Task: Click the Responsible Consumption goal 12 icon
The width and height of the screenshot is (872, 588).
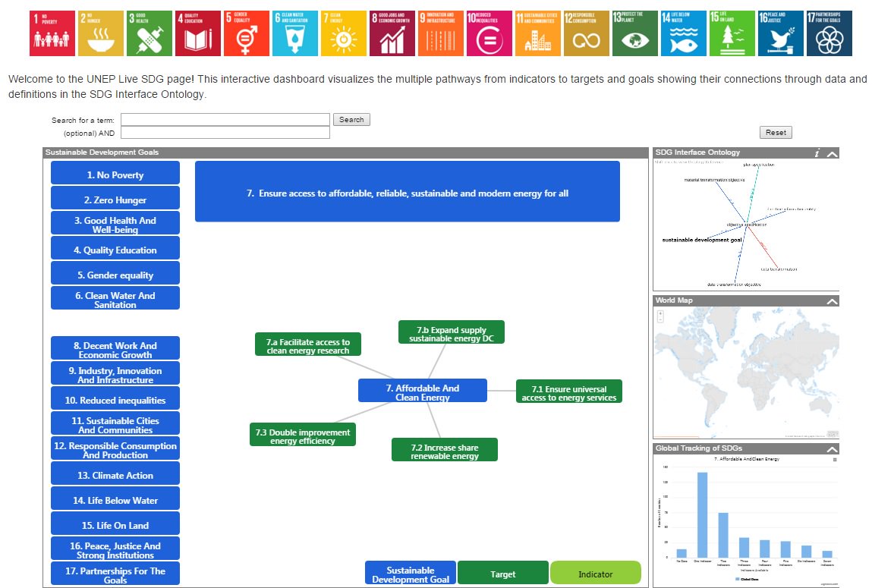Action: click(587, 33)
